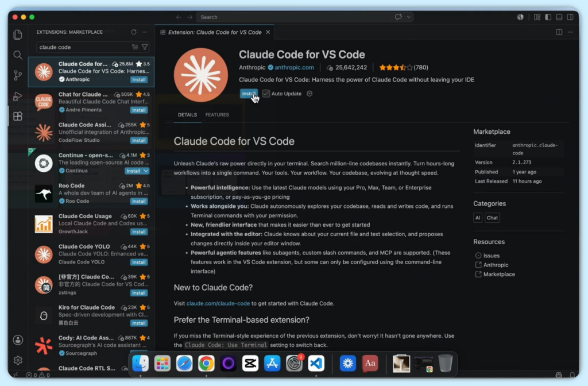Open Accounts menu in activity bar
588x386 pixels.
coord(18,340)
